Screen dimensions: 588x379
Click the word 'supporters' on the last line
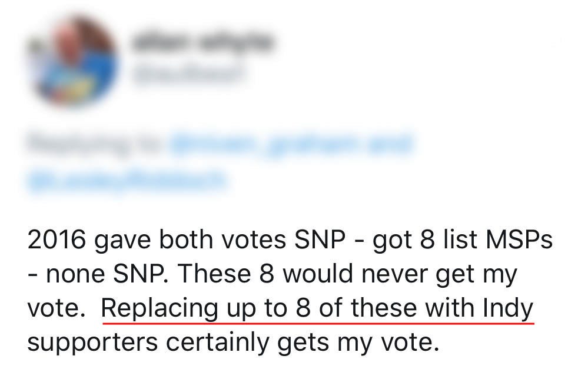(92, 343)
